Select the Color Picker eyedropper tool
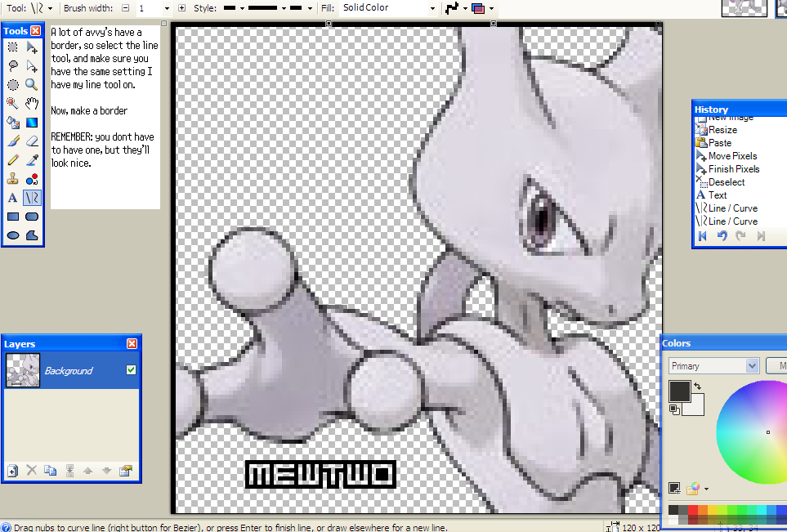This screenshot has height=532, width=787. point(32,160)
